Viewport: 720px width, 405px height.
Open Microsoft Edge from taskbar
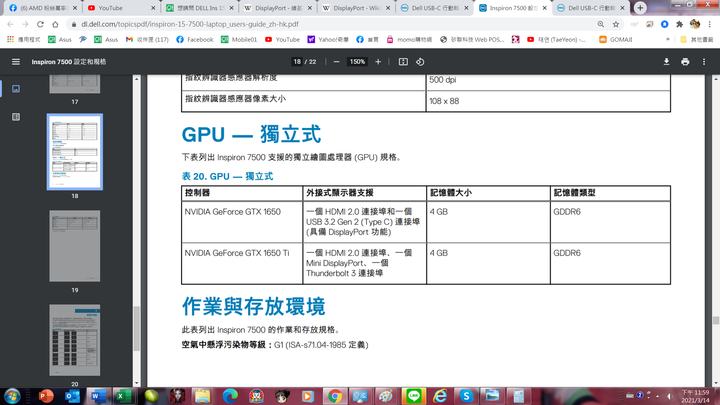click(x=230, y=396)
